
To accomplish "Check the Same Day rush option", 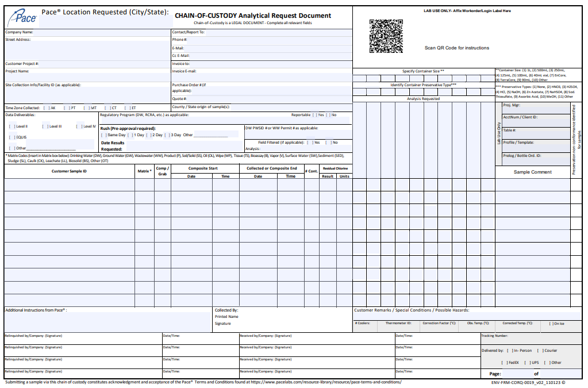I will 105,135.
